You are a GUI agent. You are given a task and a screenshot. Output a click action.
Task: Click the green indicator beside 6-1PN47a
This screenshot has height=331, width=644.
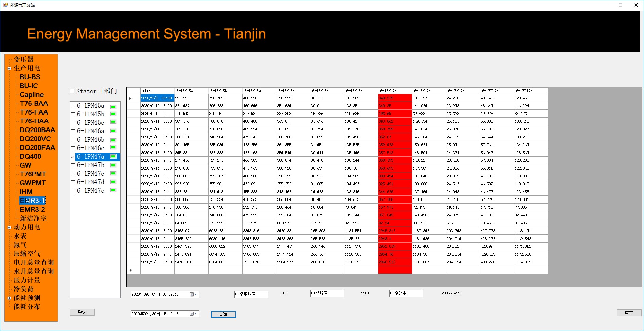tap(113, 156)
